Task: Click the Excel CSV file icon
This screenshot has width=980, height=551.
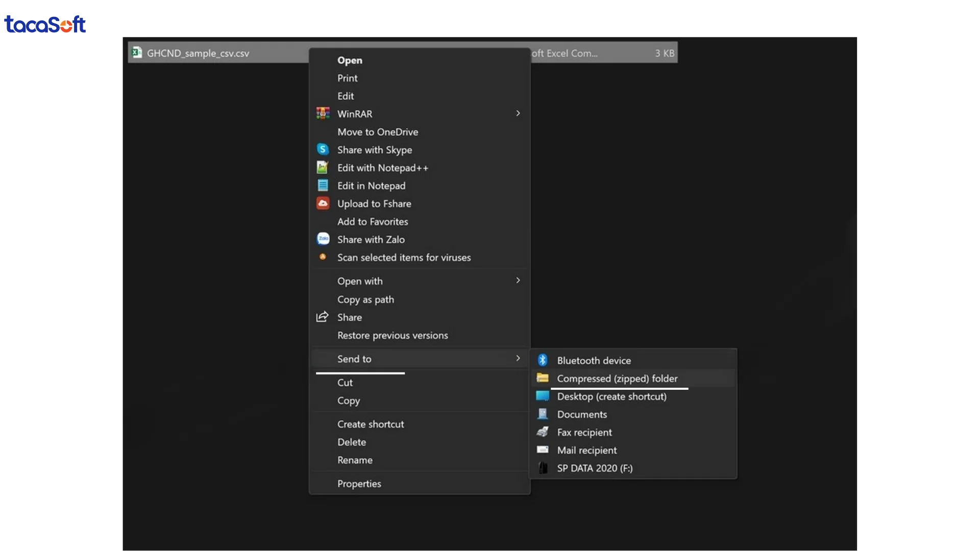Action: (x=137, y=53)
